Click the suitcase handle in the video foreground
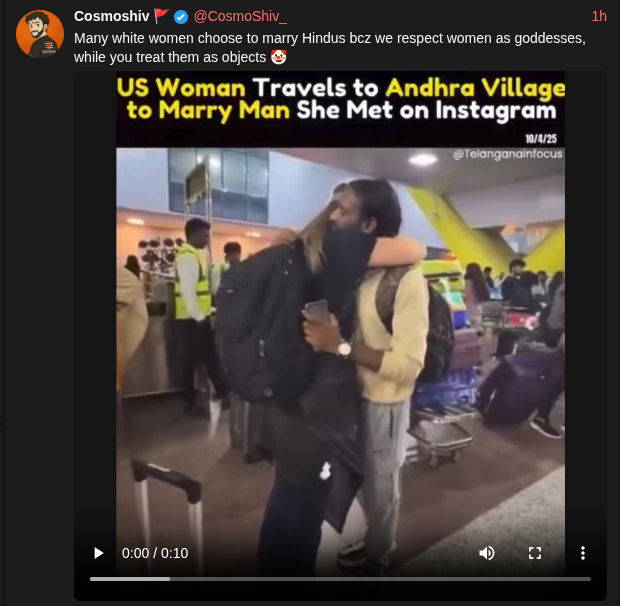 167,480
